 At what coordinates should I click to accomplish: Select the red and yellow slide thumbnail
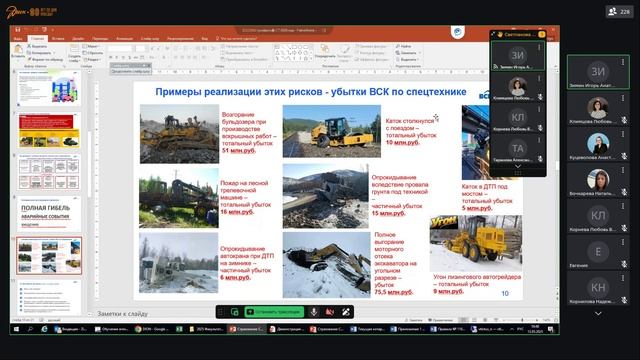49,131
